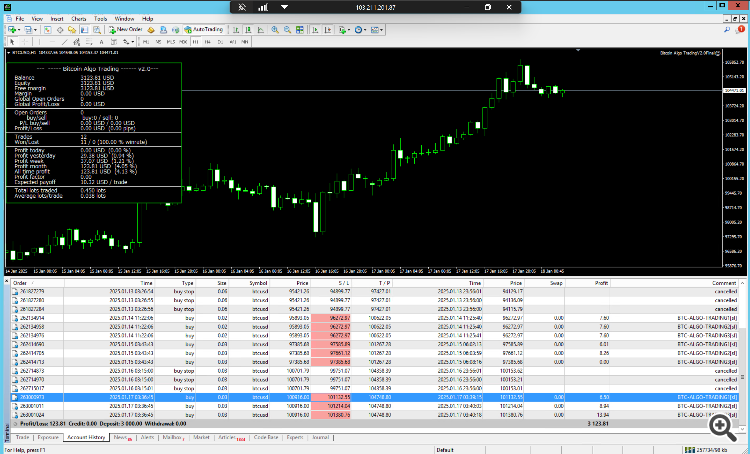Switch chart to bar chart type

click(236, 30)
